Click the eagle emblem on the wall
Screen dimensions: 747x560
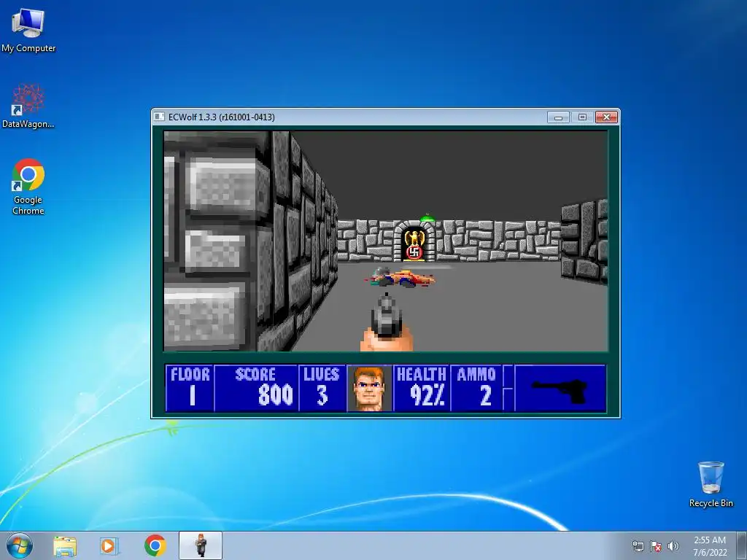414,245
